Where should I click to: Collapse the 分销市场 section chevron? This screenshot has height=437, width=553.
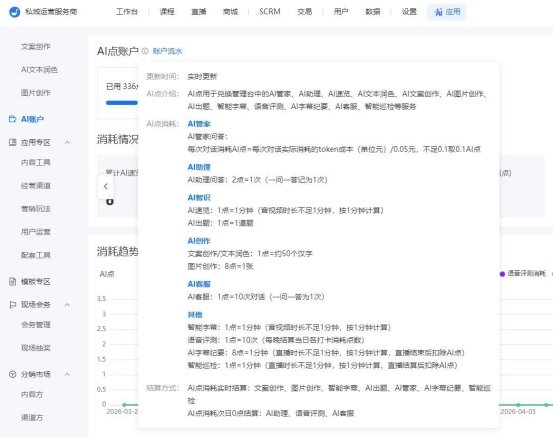[x=67, y=374]
